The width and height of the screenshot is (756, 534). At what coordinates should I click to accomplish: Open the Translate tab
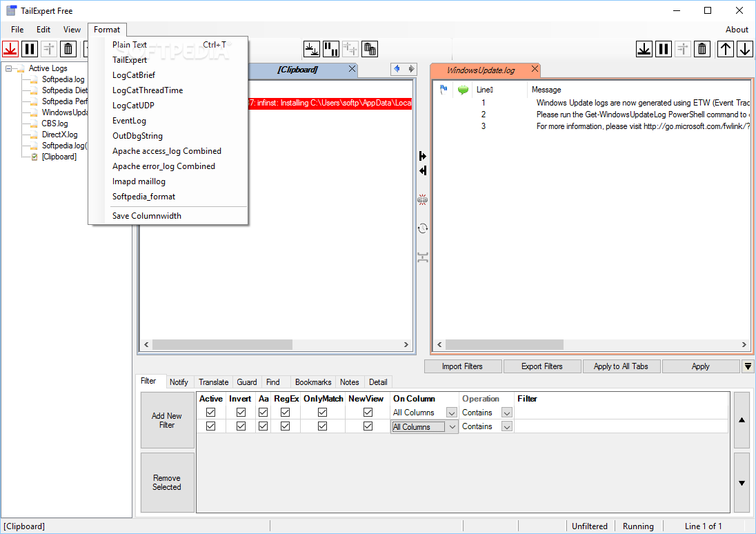214,382
